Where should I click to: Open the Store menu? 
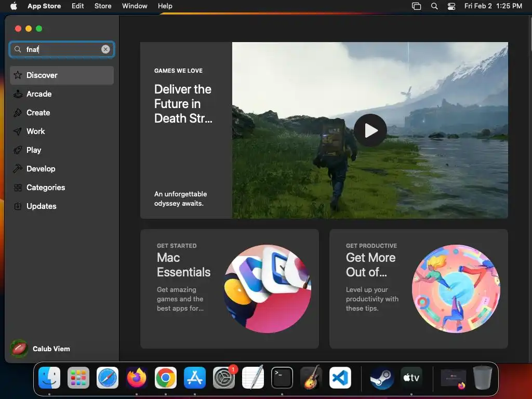103,6
